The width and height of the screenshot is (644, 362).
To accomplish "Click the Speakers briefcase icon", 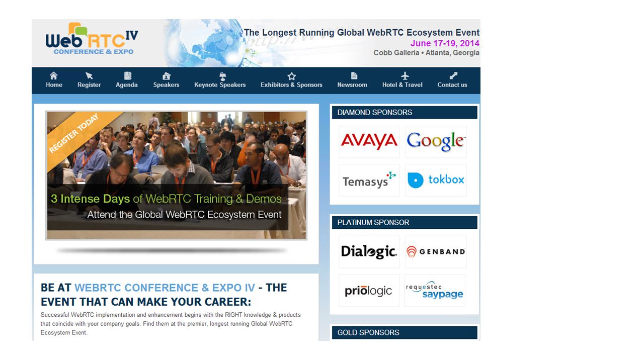I will pyautogui.click(x=167, y=76).
